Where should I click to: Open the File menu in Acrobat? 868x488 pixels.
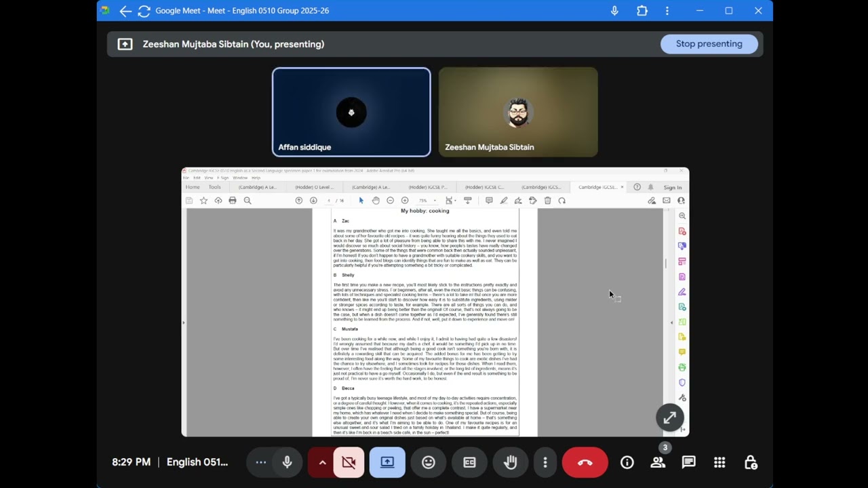(x=185, y=178)
